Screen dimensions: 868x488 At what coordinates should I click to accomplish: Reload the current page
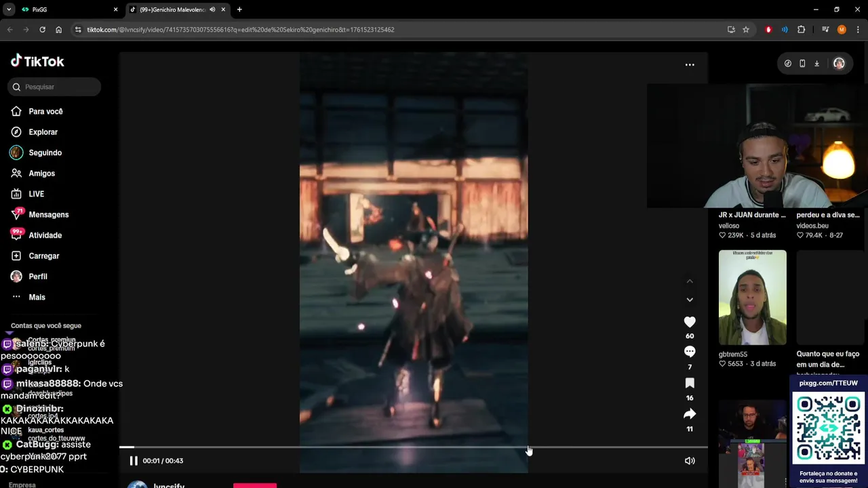42,30
